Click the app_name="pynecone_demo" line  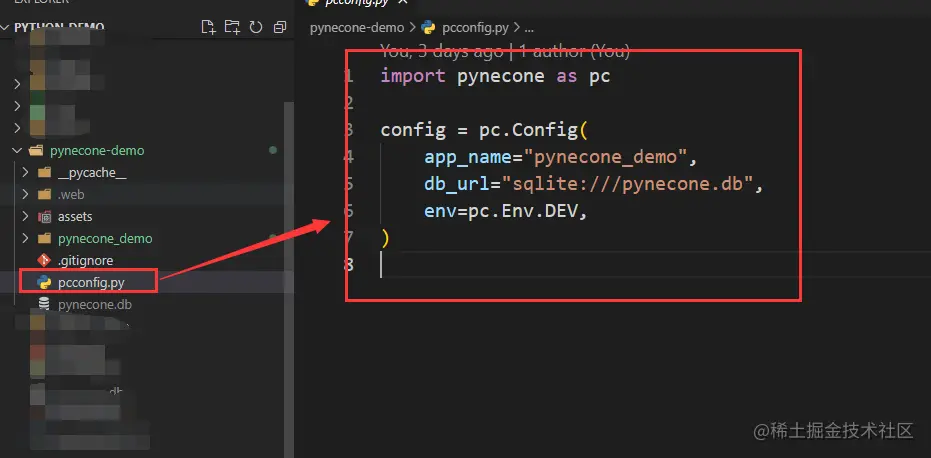click(560, 157)
